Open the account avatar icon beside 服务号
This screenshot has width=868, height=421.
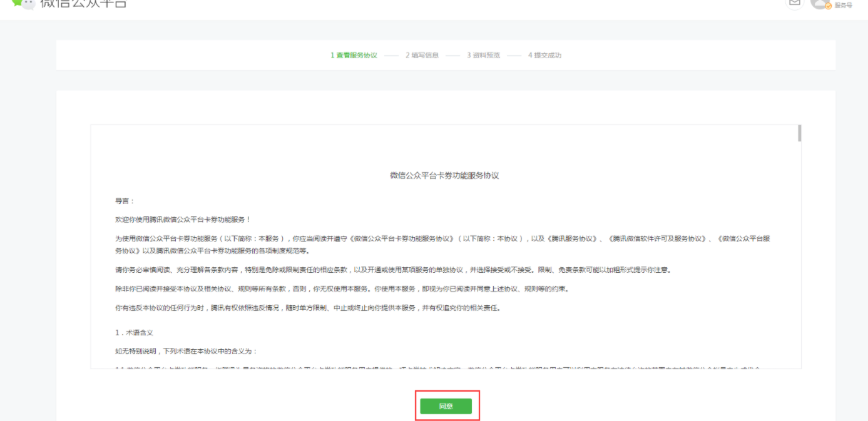(x=820, y=3)
